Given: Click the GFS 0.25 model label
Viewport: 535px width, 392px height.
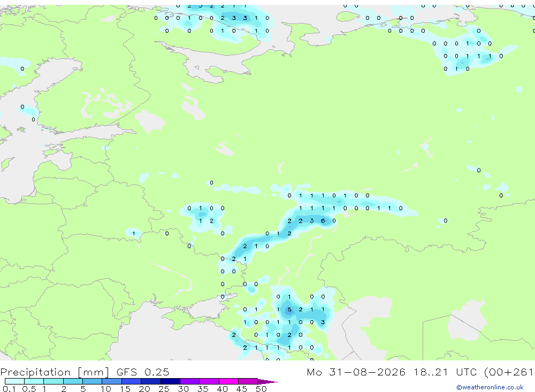Looking at the screenshot, I should click(x=143, y=372).
